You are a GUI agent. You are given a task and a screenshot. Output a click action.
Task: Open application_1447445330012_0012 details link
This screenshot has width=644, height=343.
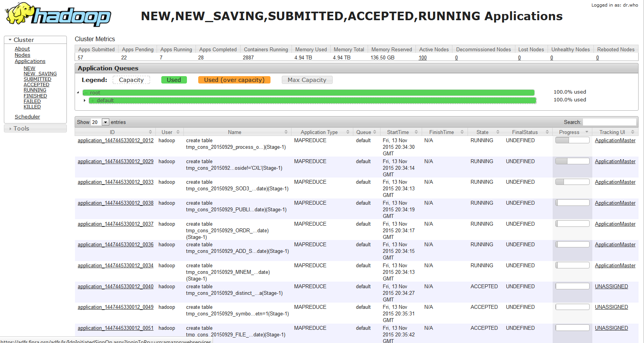(115, 141)
